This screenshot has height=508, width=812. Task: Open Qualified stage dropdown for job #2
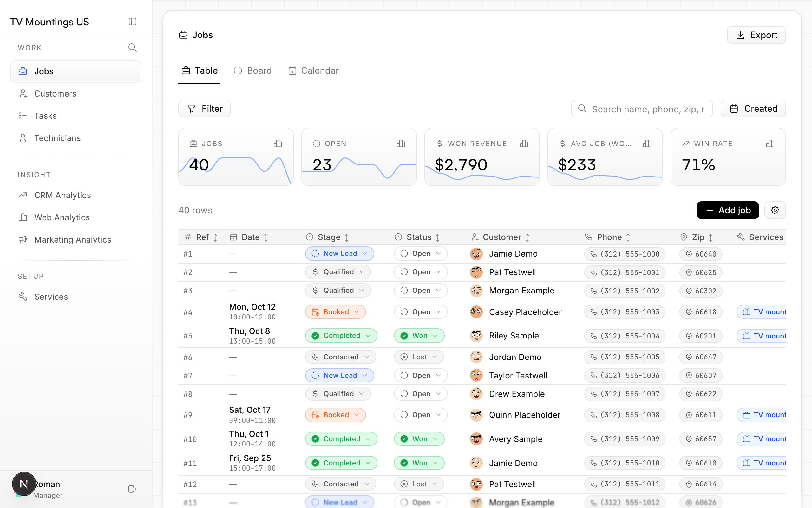coord(338,272)
